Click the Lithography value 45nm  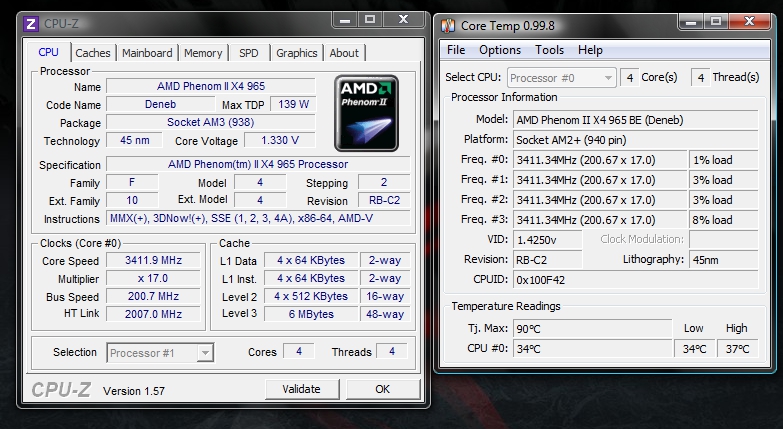pyautogui.click(x=724, y=260)
